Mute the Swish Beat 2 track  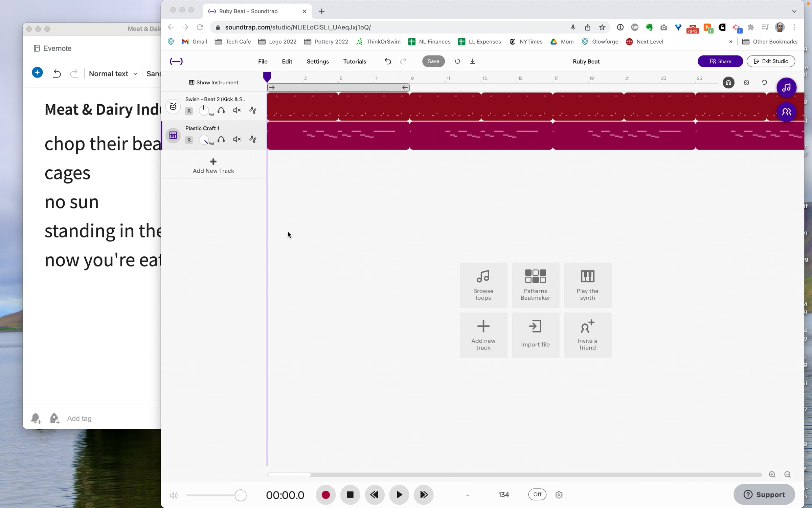coord(237,110)
